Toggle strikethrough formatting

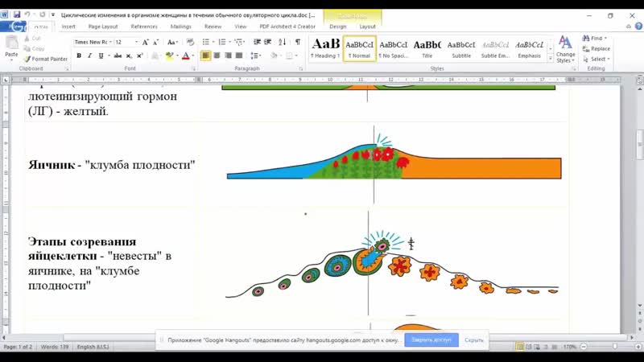118,56
